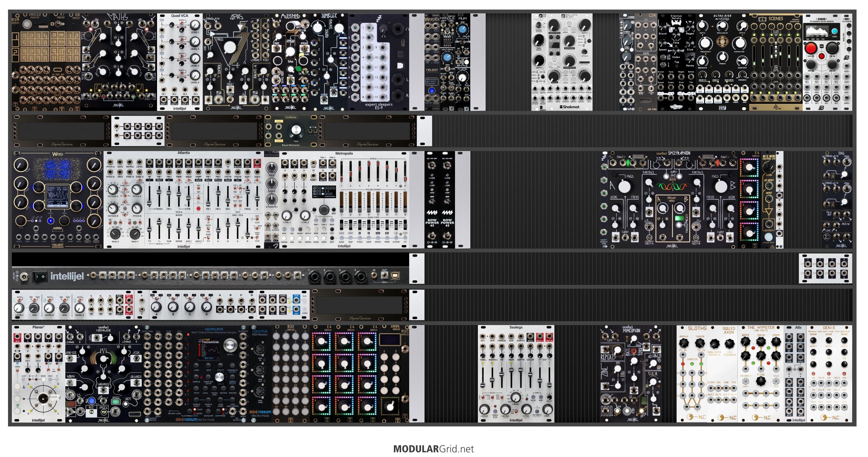Click the IN 4 jack on Quad VCA
The image size is (868, 457).
[195, 89]
